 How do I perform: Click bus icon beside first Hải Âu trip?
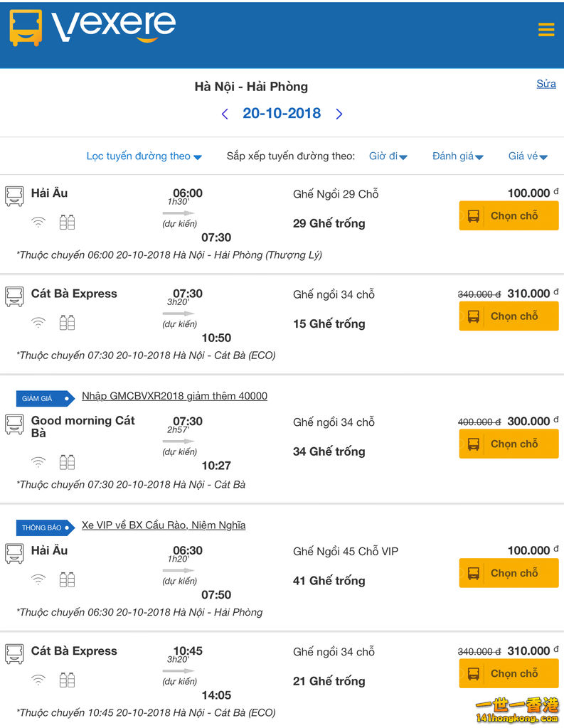(14, 196)
